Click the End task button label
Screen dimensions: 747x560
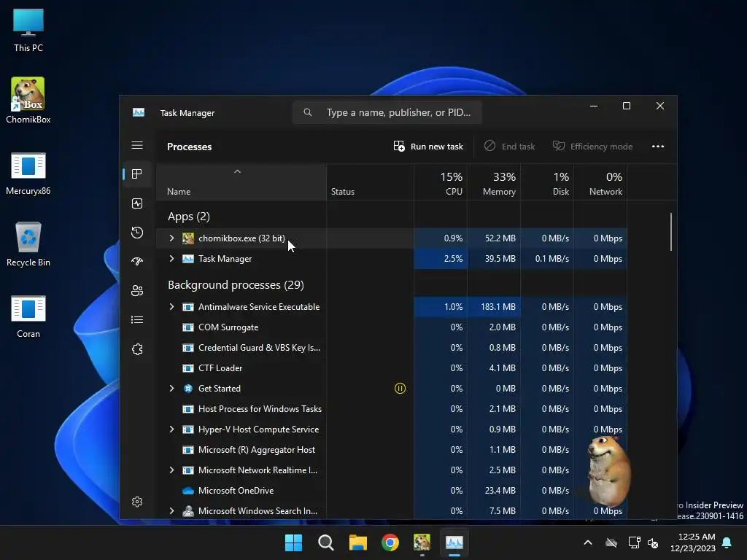[519, 147]
